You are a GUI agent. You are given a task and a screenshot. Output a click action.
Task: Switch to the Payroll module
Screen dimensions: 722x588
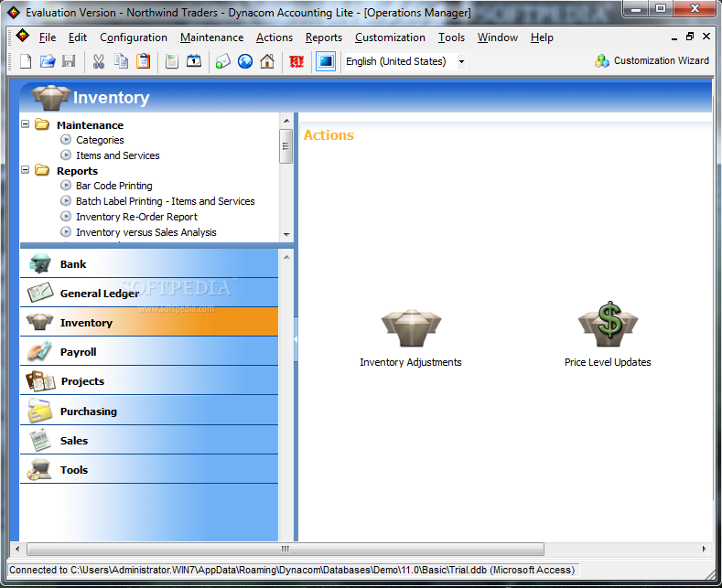click(149, 352)
